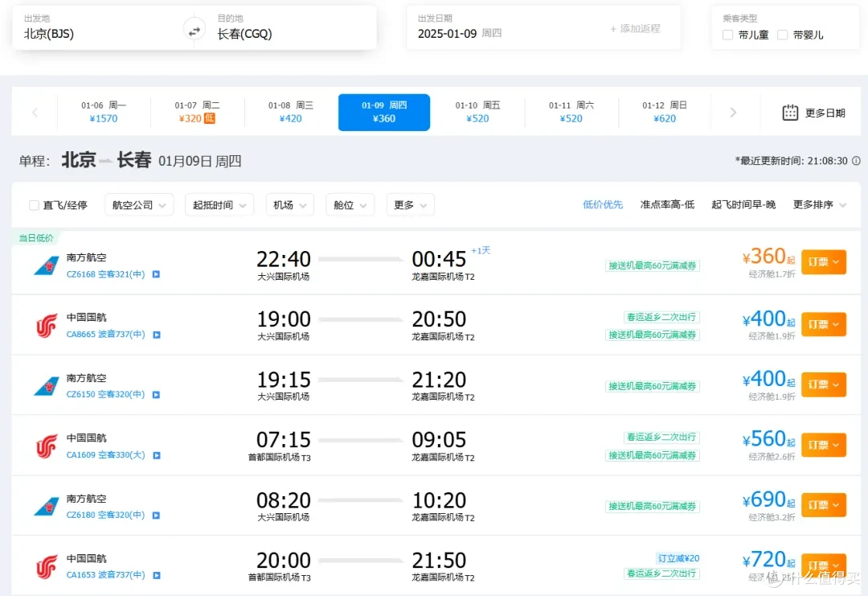The image size is (868, 596).
Task: Click Air China logo on CA1653 row
Action: [x=47, y=567]
